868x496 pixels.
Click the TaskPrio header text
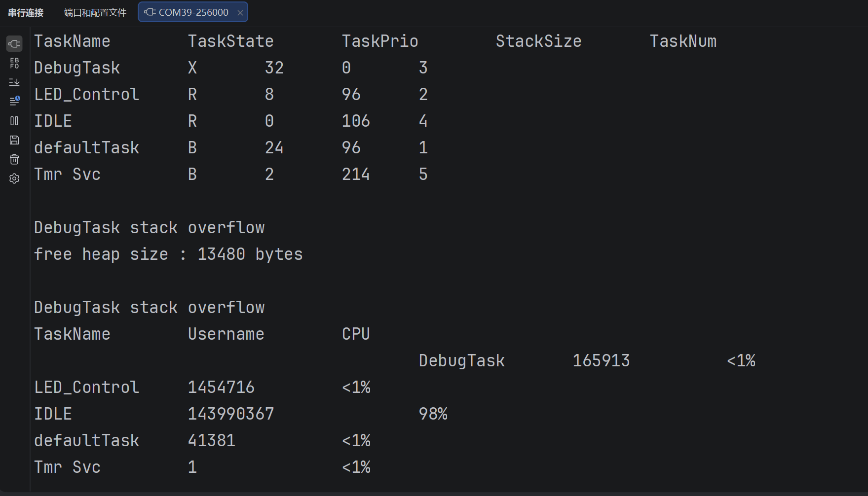[x=380, y=41]
